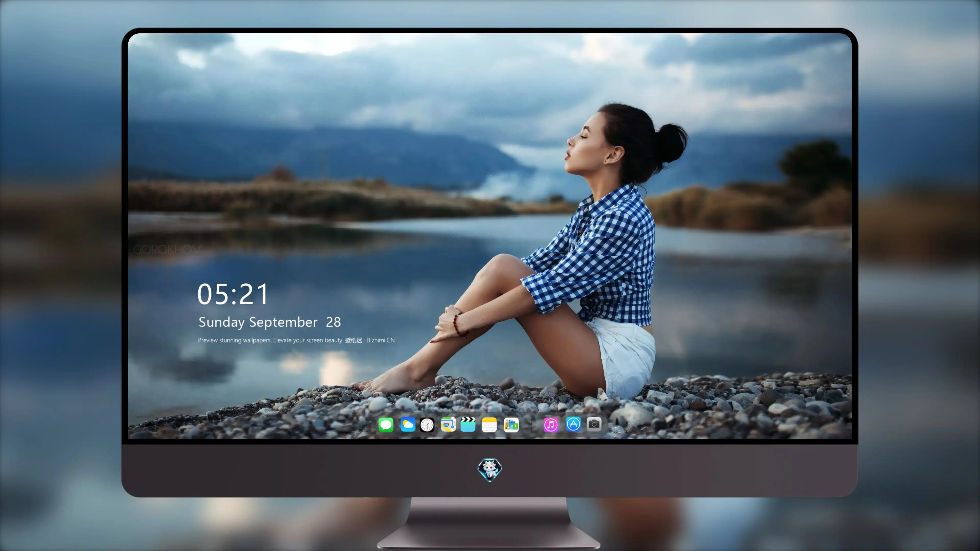The image size is (980, 551).
Task: Open the yellow Notes app in dock
Action: pos(489,425)
